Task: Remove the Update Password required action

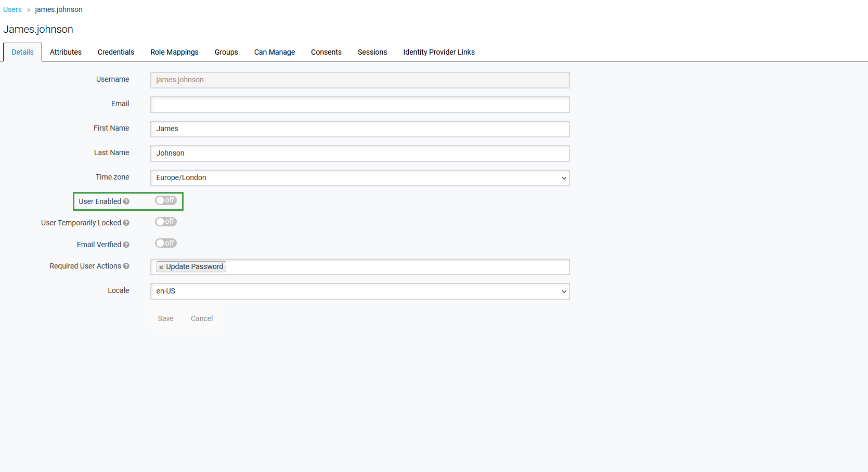Action: [161, 267]
